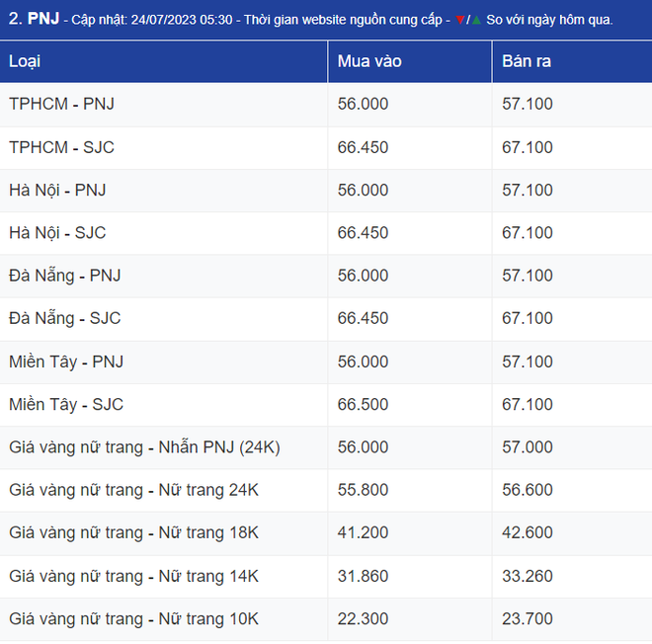
Task: Click buy price 31.860 for Nữ trang 14K
Action: tap(363, 576)
